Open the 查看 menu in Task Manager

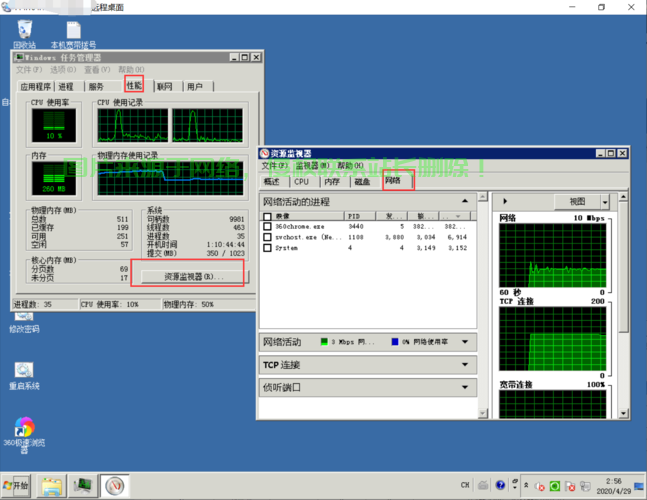97,69
